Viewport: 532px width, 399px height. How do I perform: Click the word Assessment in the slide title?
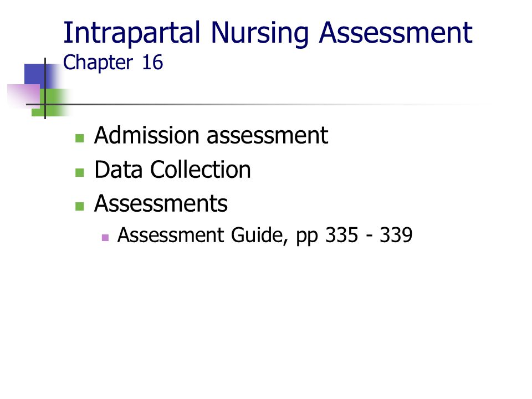pos(396,33)
